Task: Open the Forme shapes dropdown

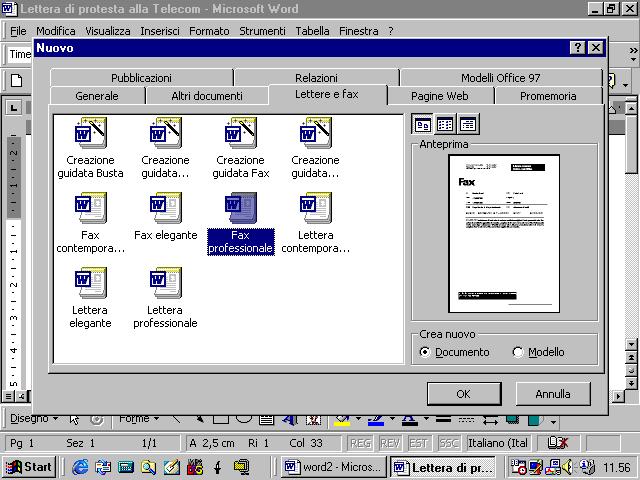Action: click(x=139, y=418)
